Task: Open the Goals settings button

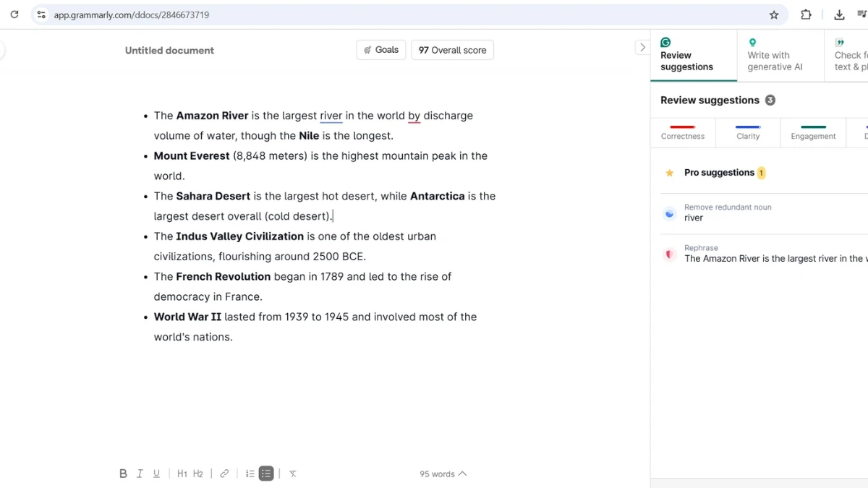Action: pos(381,50)
